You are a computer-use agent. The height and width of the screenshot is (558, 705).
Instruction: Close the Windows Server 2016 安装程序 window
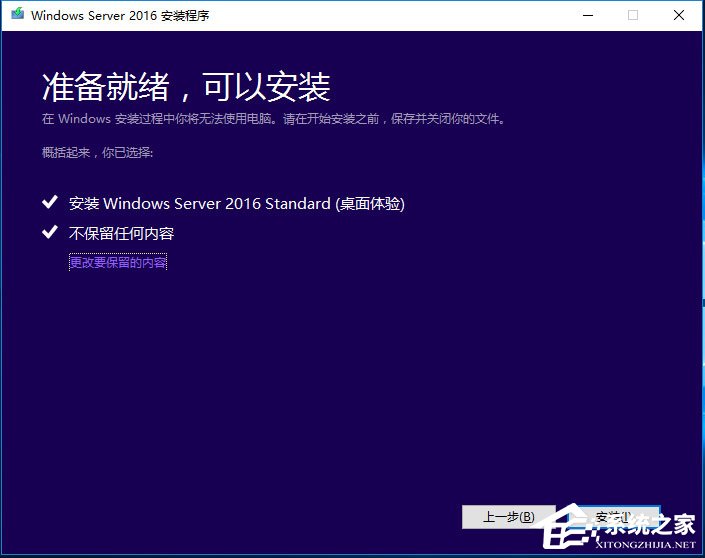click(680, 15)
